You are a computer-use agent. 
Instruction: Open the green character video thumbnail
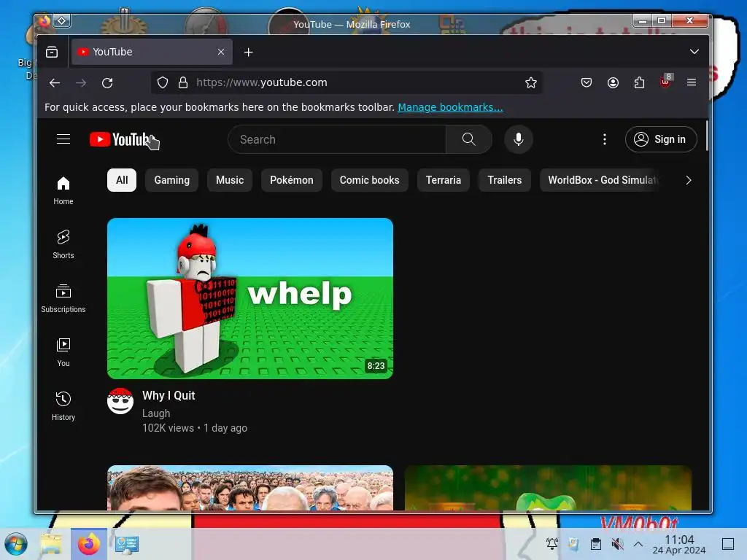(x=548, y=488)
